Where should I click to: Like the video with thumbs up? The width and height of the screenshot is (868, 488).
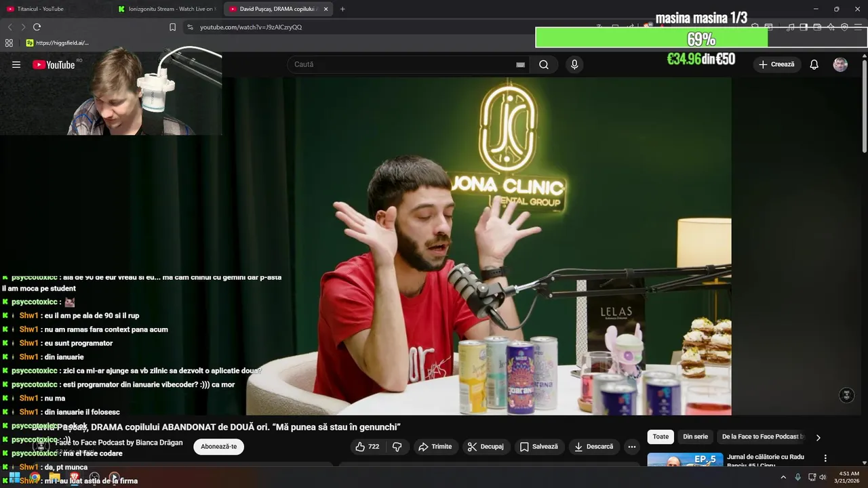click(368, 447)
